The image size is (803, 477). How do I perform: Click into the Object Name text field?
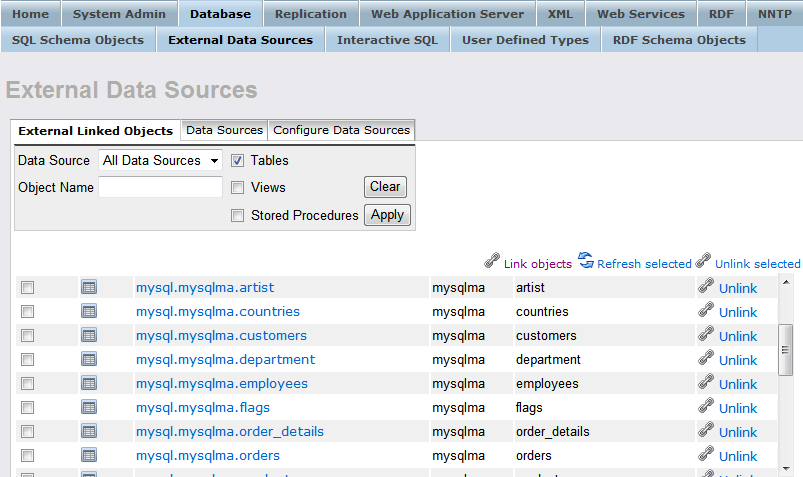[160, 187]
